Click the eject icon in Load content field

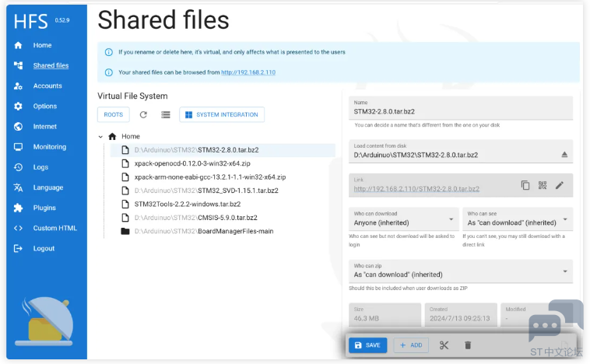coord(564,155)
